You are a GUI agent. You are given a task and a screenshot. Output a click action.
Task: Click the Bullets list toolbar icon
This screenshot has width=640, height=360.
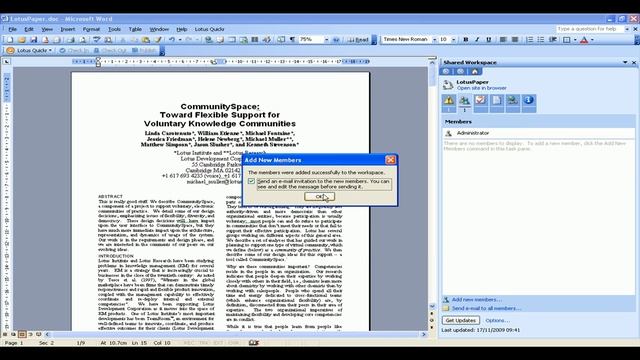[540, 40]
